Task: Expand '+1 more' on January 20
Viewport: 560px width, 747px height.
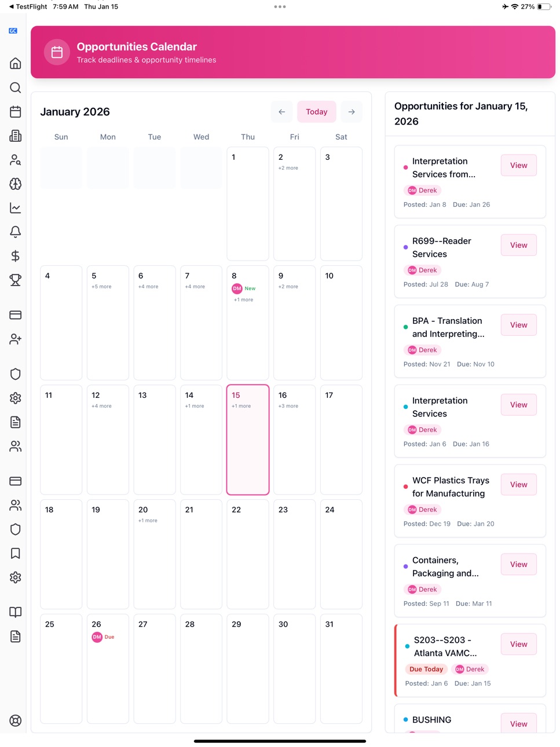Action: coord(148,521)
